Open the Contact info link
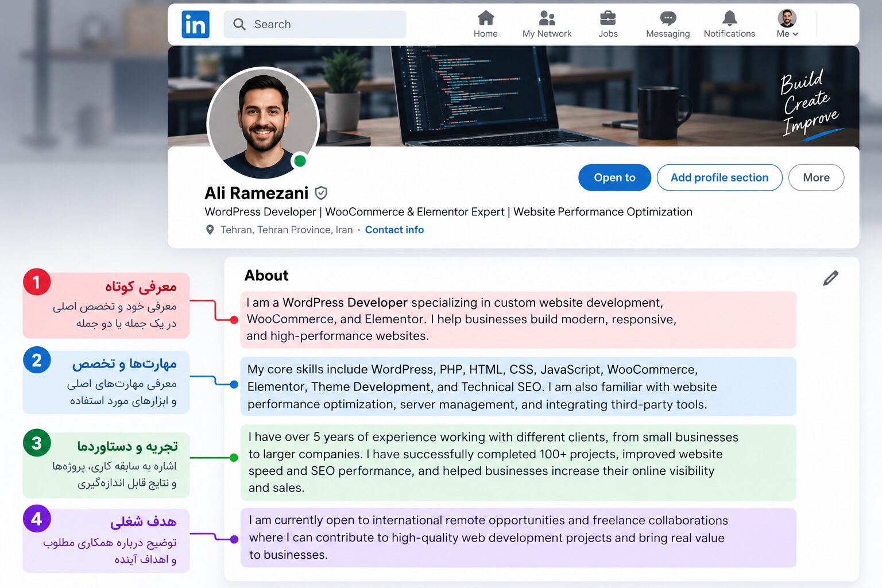882x588 pixels. coord(394,230)
